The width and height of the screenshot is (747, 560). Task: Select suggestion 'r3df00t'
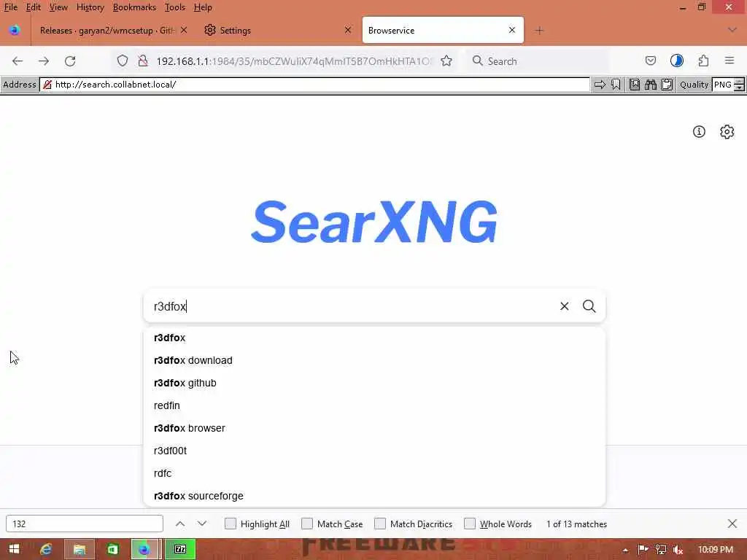point(374,451)
